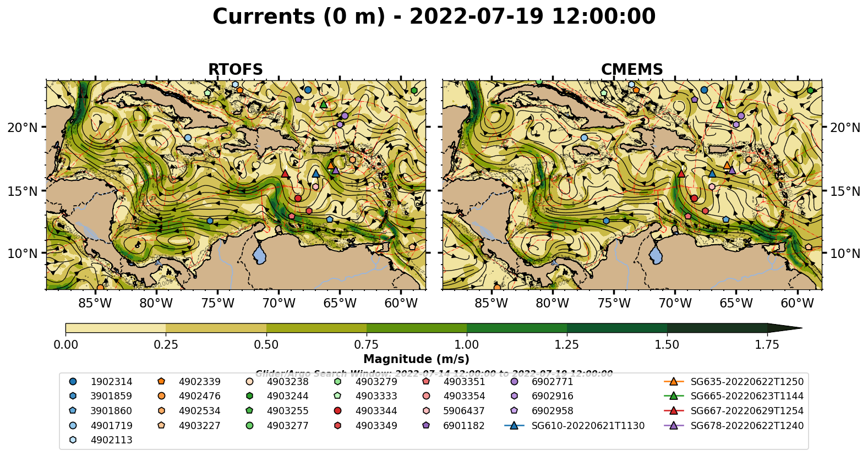This screenshot has height=456, width=868.
Task: Select the pink hexagon for 5906437
Action: [426, 410]
